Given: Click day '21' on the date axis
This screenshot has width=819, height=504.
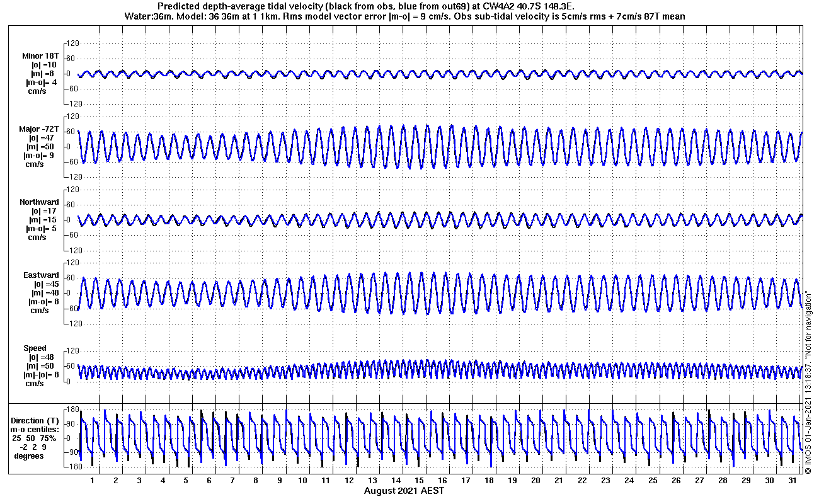Looking at the screenshot, I should 559,481.
